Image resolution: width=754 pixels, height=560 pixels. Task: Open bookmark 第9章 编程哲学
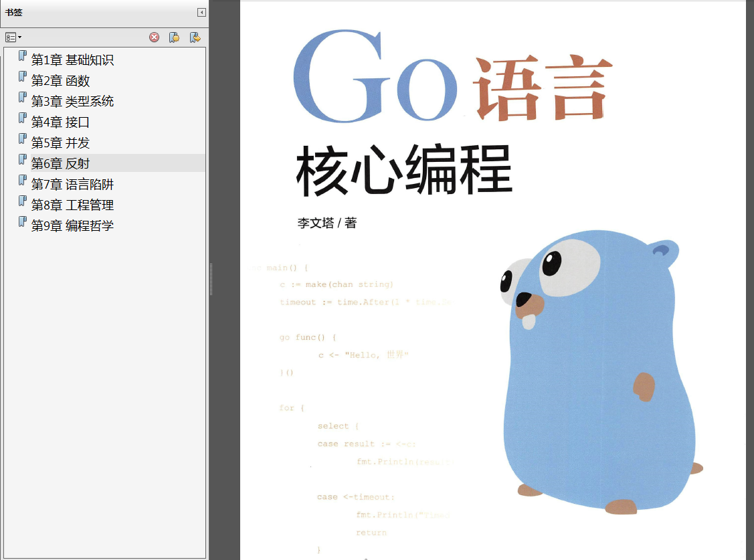(73, 225)
